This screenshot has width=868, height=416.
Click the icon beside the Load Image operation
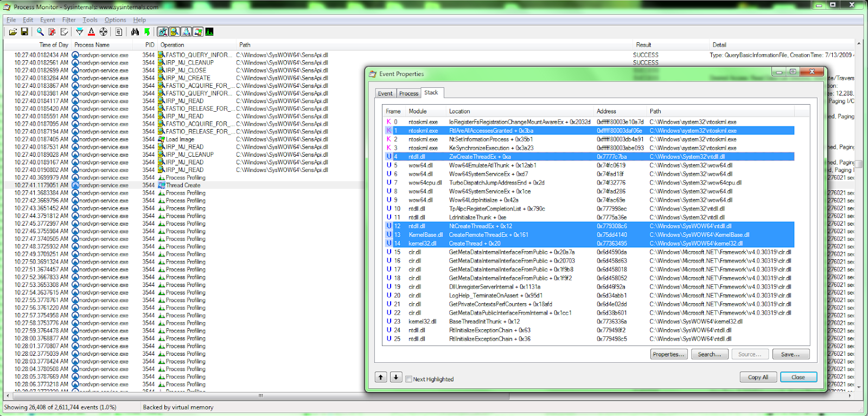coord(161,139)
